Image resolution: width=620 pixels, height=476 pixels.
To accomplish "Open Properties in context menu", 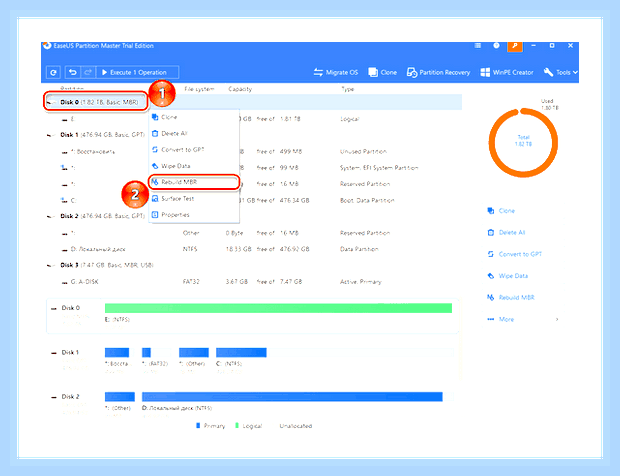I will coord(194,215).
